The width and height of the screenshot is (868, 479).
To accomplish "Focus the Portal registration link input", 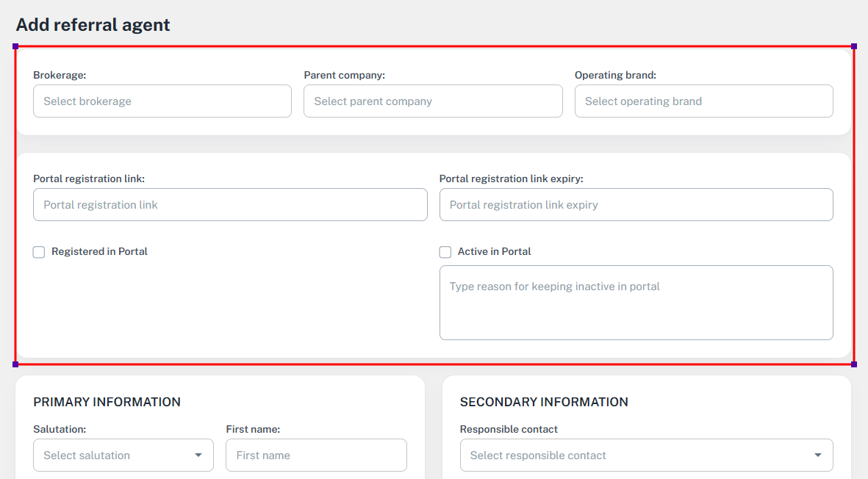I will [x=230, y=205].
